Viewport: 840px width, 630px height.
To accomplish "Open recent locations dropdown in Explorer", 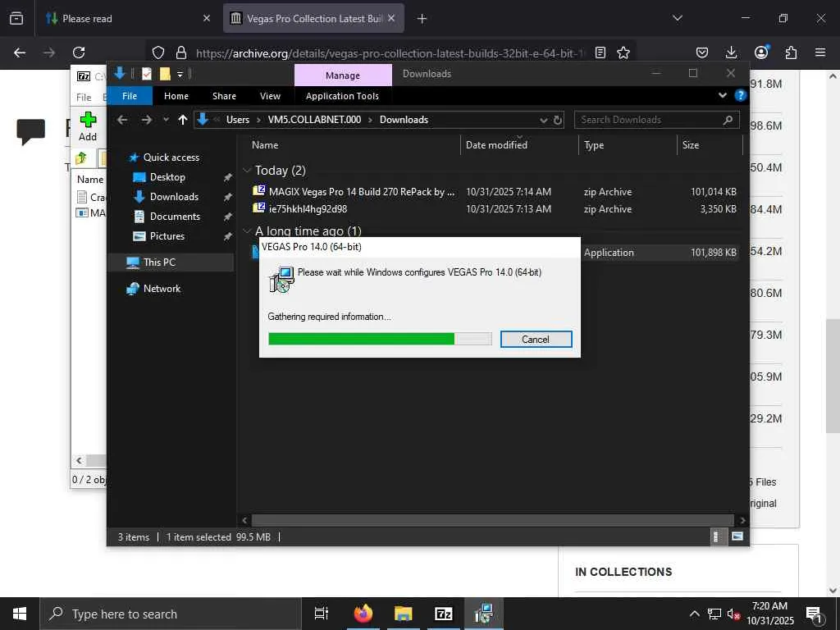I will (x=166, y=120).
